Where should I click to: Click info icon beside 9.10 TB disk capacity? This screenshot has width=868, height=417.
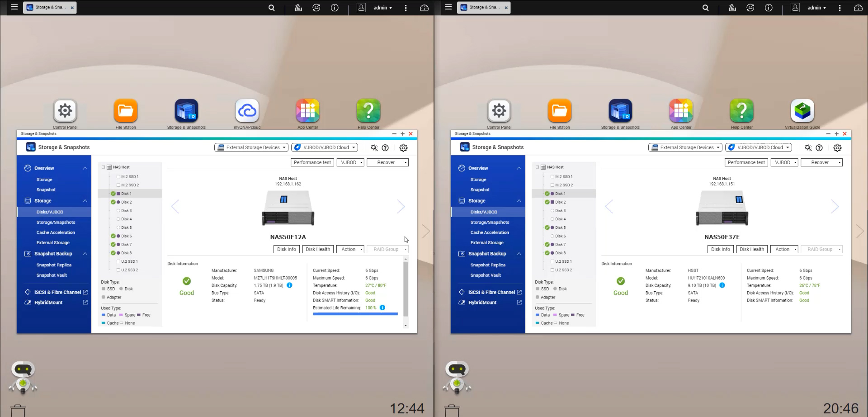[x=722, y=285]
